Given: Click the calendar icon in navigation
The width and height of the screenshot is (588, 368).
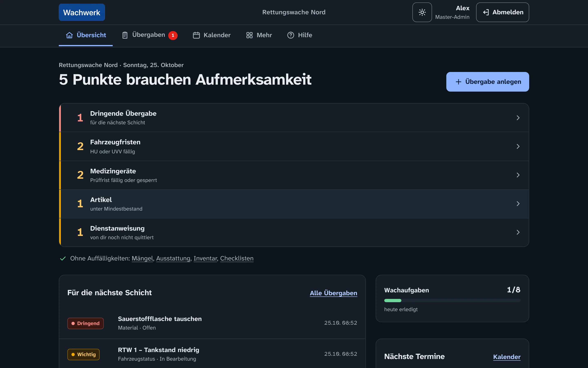Looking at the screenshot, I should point(196,35).
